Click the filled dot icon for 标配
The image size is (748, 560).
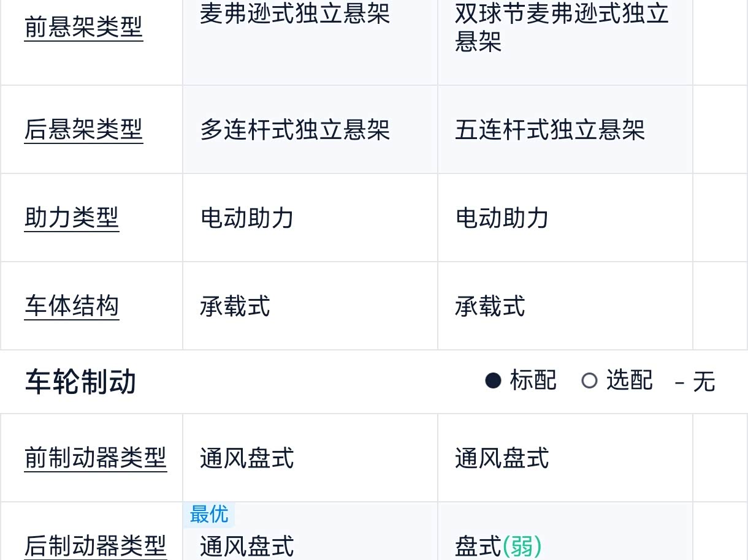(x=493, y=381)
